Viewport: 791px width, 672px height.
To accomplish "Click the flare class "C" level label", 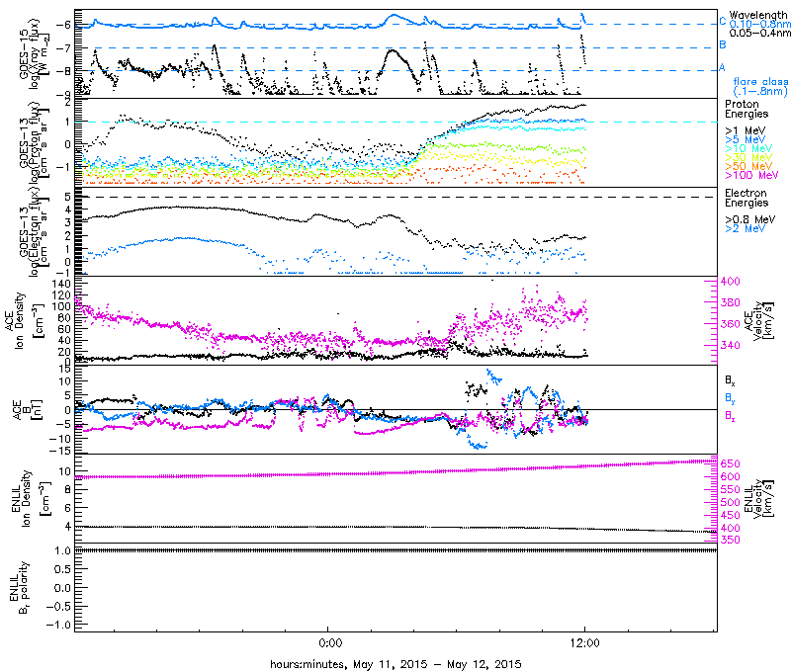I will [723, 21].
